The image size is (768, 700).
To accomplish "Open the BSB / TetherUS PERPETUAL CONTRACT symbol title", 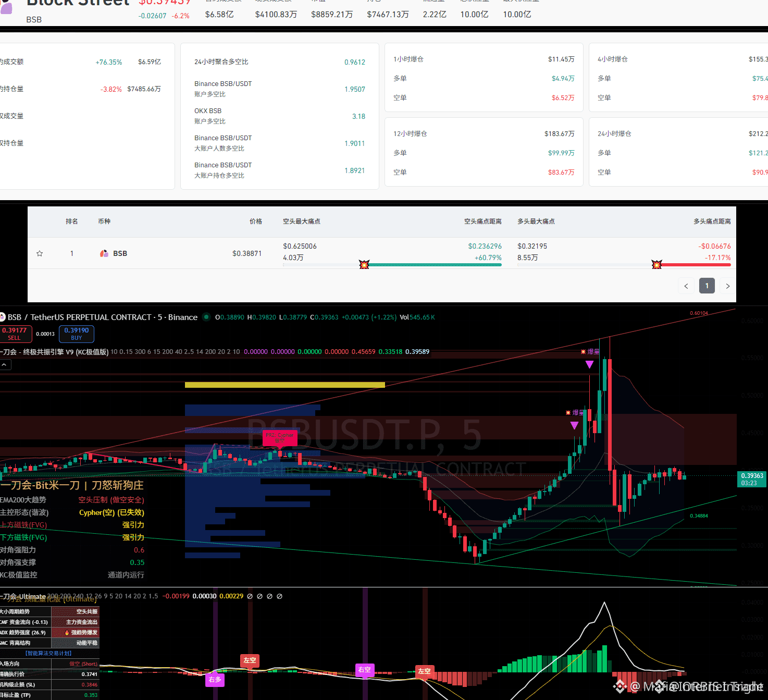I will tap(103, 317).
